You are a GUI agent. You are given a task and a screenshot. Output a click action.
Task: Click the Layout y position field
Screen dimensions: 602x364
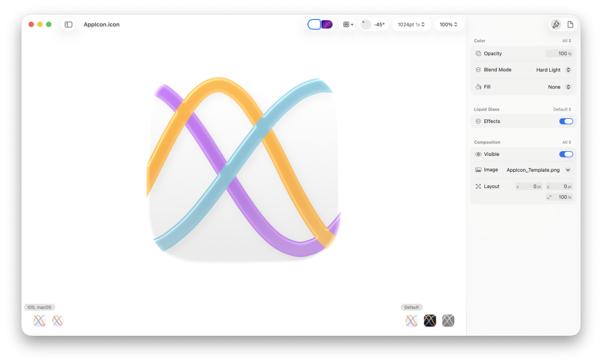[x=559, y=186]
